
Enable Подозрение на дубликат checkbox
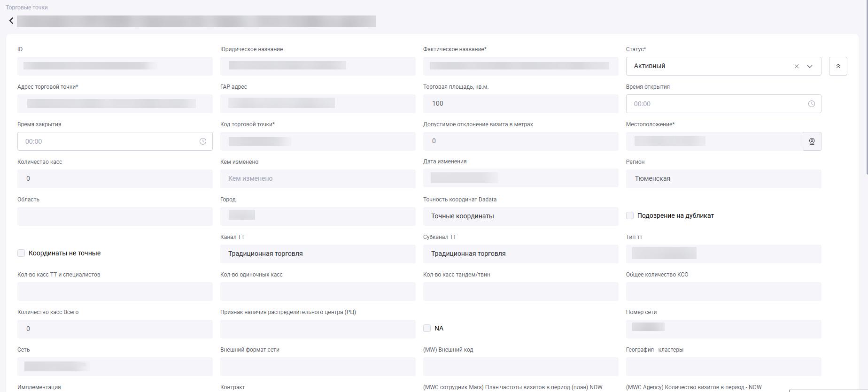click(x=630, y=215)
